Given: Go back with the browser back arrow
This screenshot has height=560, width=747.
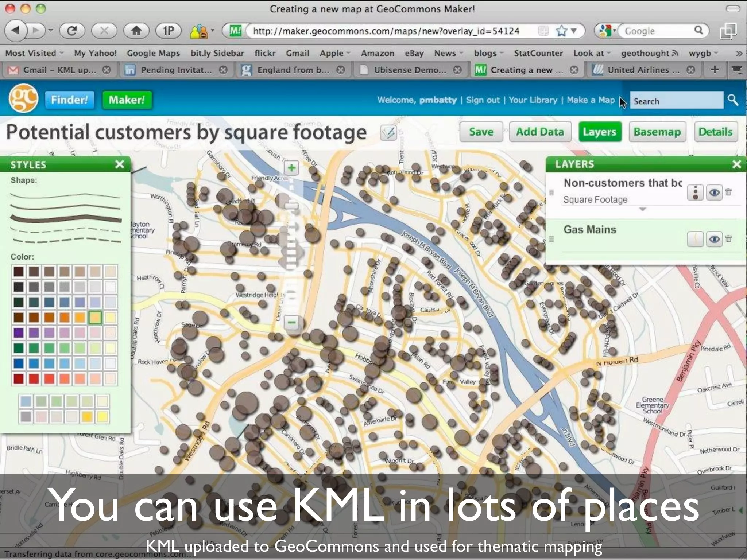Looking at the screenshot, I should click(x=16, y=31).
